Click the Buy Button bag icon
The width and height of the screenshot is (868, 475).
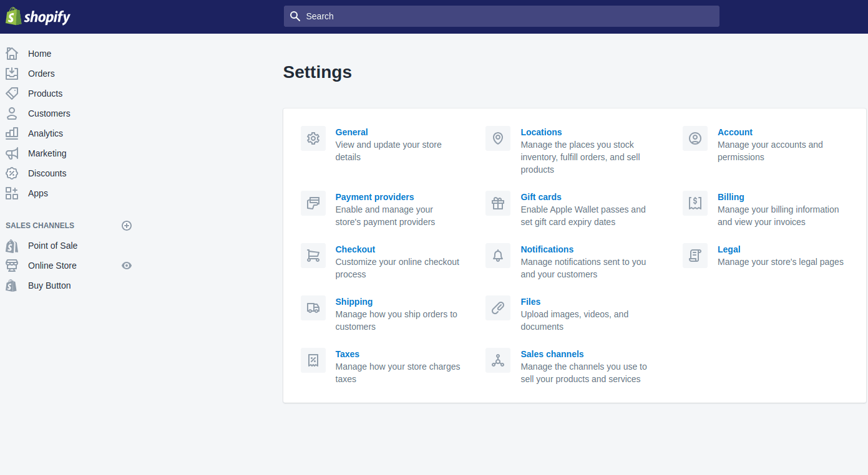click(12, 285)
